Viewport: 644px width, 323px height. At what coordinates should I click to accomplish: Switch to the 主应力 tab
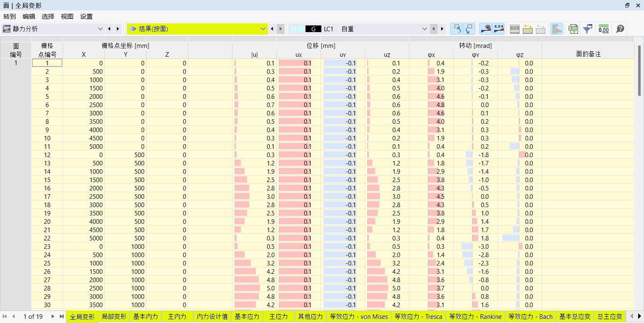[279, 317]
